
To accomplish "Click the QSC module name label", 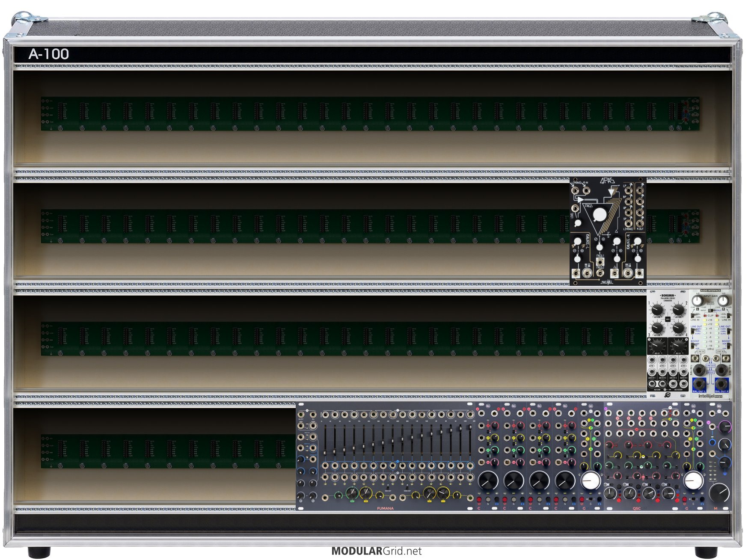I will coord(636,508).
